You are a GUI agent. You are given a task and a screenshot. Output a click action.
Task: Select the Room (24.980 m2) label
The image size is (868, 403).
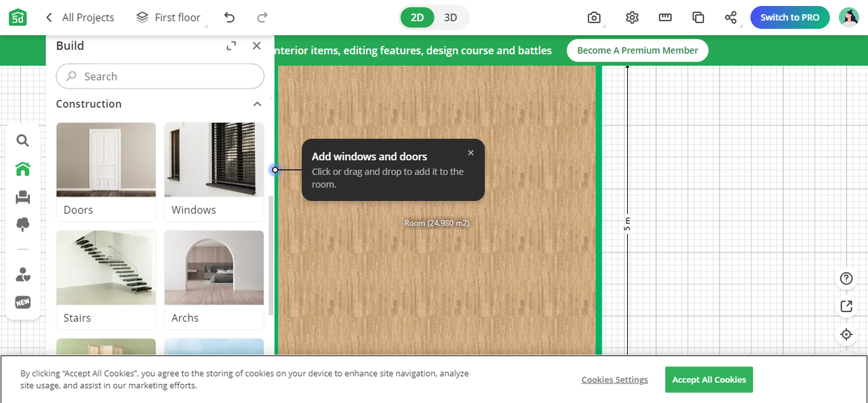pos(437,223)
